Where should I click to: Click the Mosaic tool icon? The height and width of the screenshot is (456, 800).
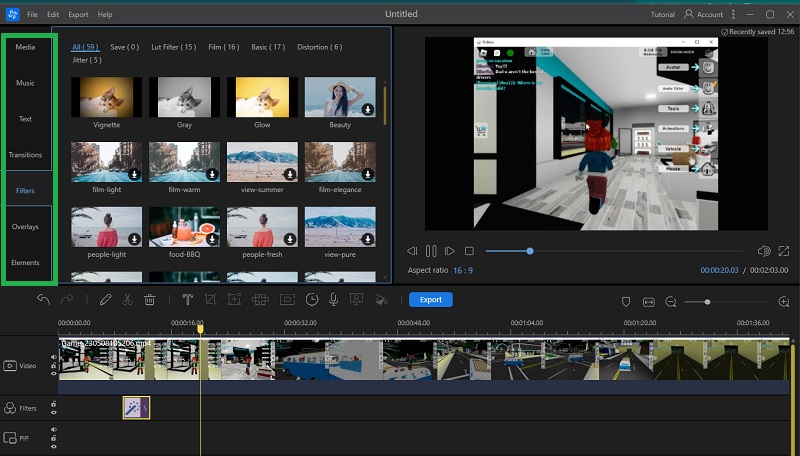click(x=260, y=299)
